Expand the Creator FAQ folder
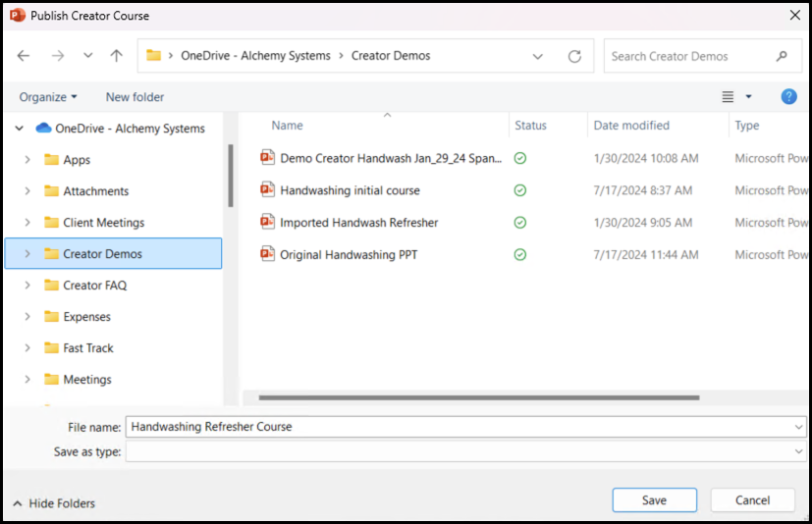The image size is (812, 524). pos(27,286)
